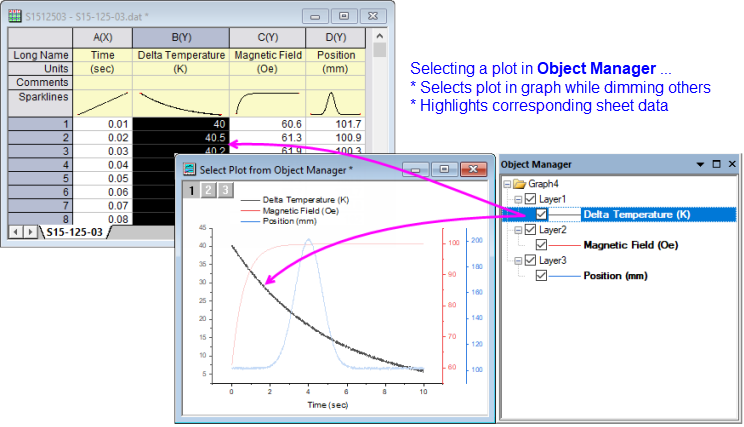
Task: Maximize the Object Manager panel
Action: click(717, 164)
